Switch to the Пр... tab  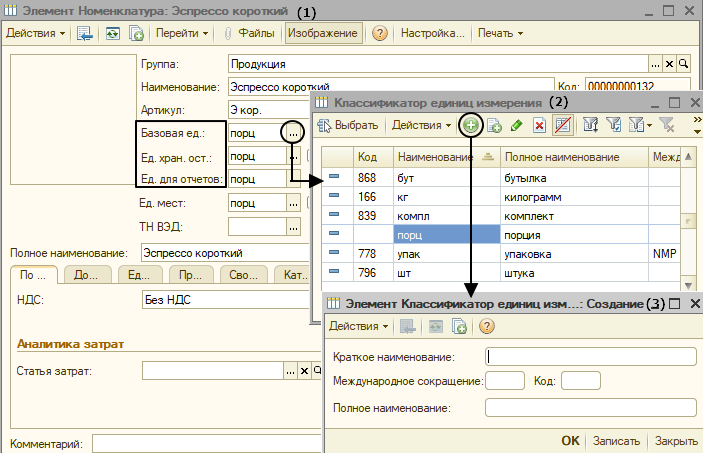pyautogui.click(x=191, y=275)
